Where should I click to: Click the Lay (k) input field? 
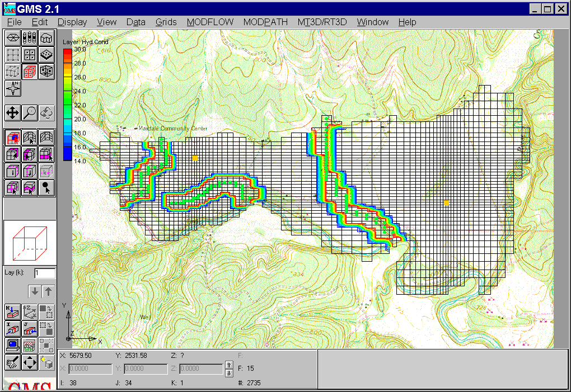click(45, 273)
